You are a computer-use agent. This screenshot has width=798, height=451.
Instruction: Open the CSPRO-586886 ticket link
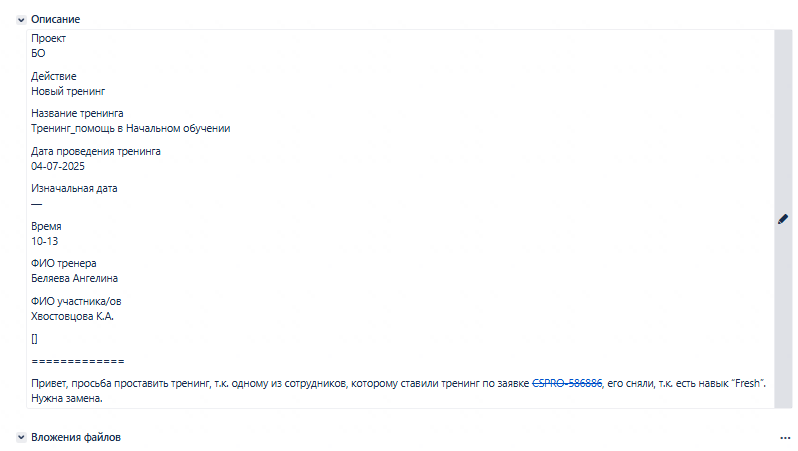click(x=567, y=383)
